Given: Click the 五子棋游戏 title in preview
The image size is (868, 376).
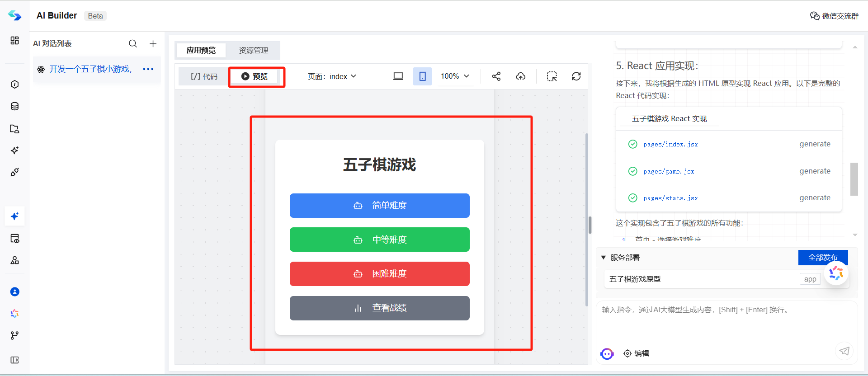Looking at the screenshot, I should [380, 164].
